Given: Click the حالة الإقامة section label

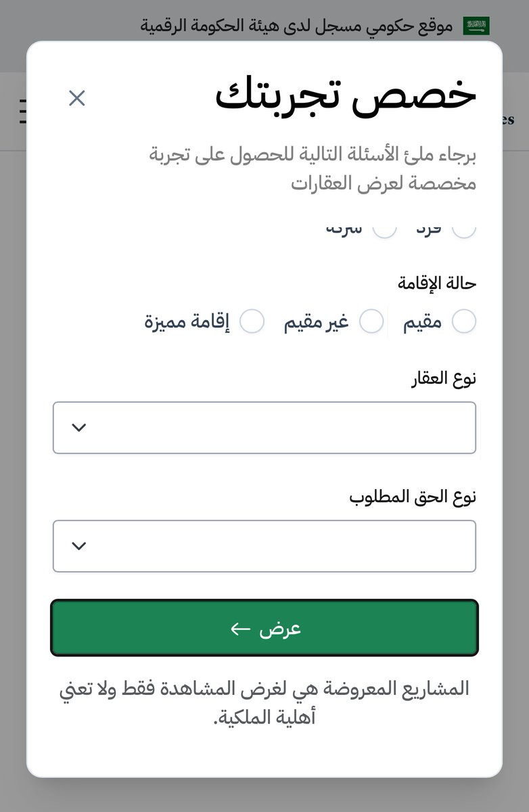Looking at the screenshot, I should [x=437, y=283].
